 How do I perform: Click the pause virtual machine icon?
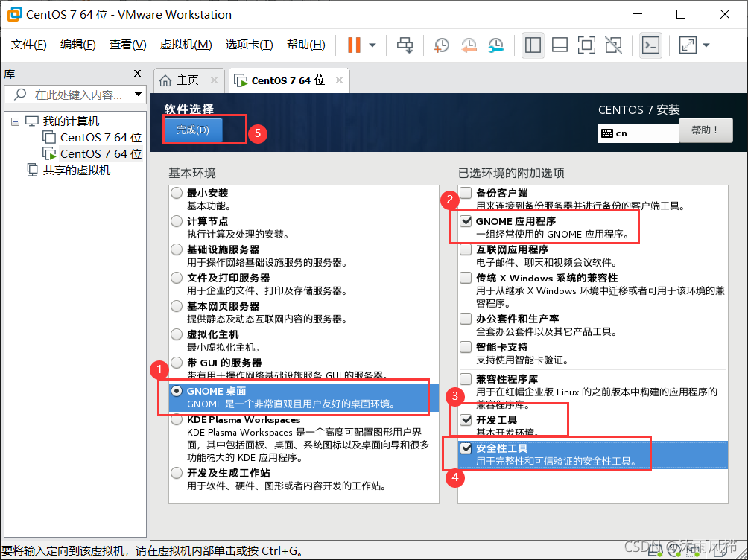click(x=354, y=45)
